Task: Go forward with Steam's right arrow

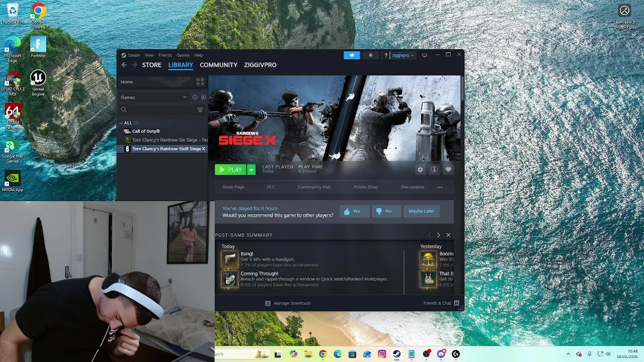Action: tap(134, 65)
